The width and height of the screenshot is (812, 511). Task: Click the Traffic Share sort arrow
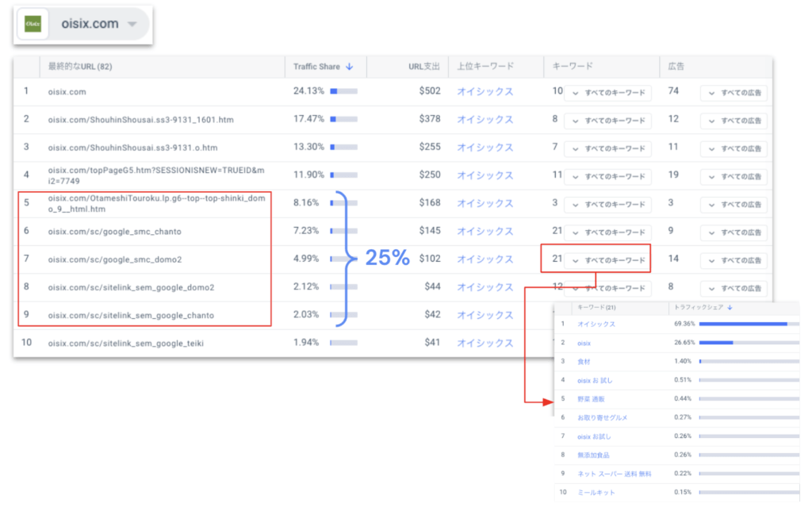tap(350, 67)
